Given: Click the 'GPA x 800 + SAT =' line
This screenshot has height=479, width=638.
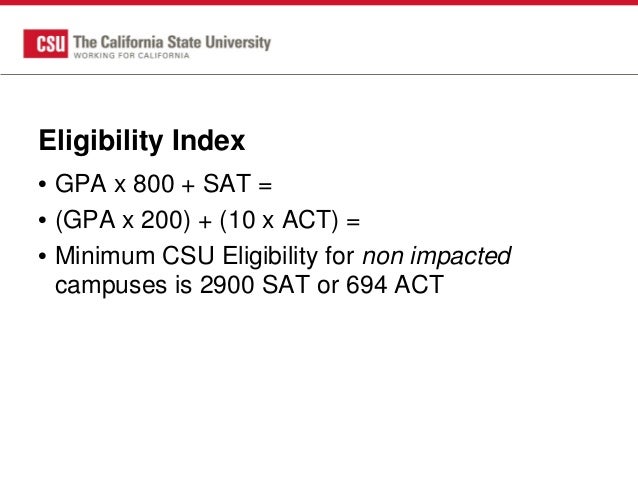Looking at the screenshot, I should 163,184.
